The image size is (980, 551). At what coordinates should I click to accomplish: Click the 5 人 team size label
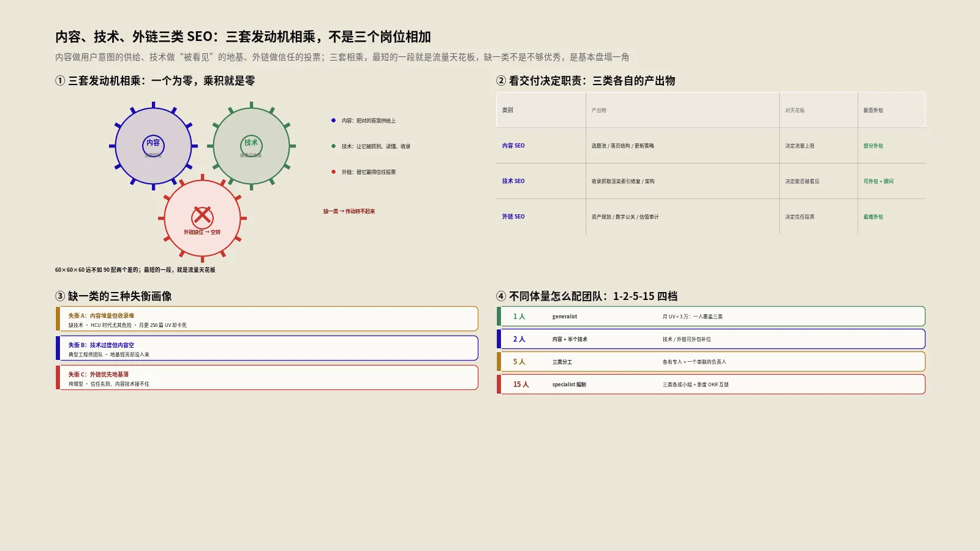click(x=519, y=362)
